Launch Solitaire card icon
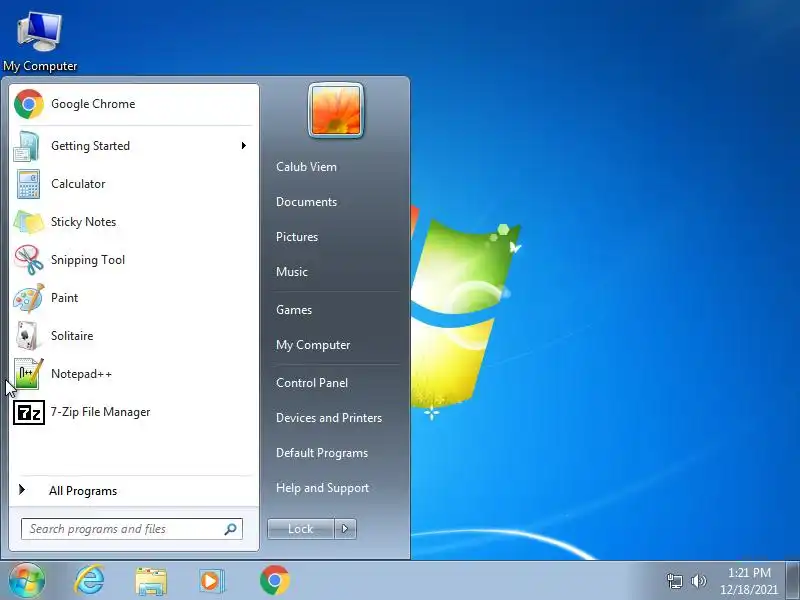This screenshot has width=800, height=600. pos(28,336)
